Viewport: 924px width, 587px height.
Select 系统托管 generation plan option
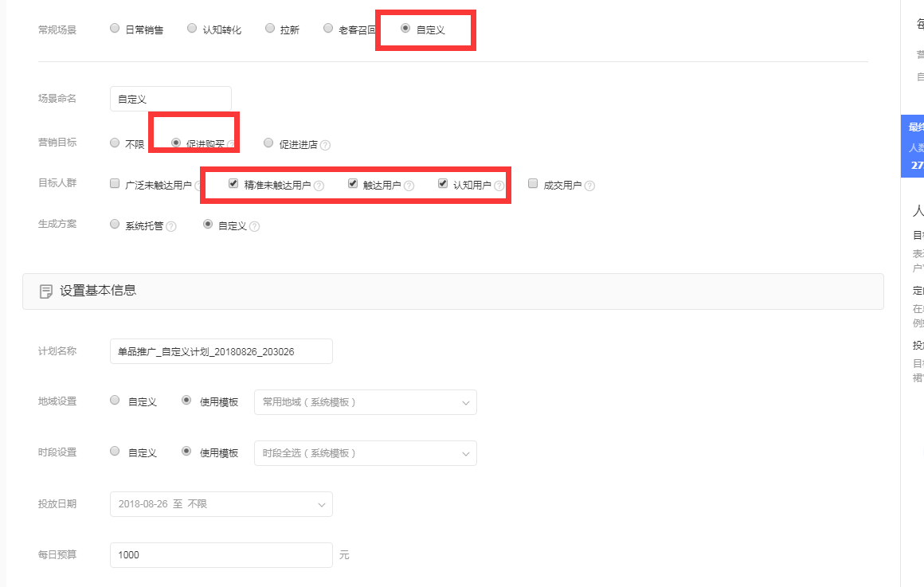[x=115, y=225]
